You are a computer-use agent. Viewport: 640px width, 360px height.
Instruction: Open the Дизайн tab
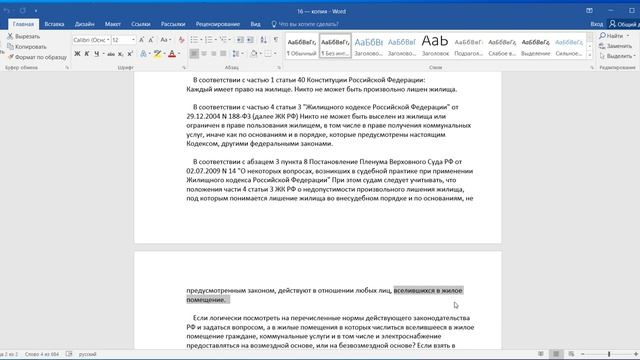(84, 24)
